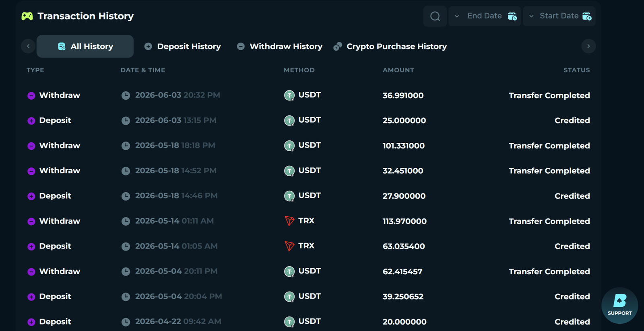Click the clock icon for 2026-06-03 13:15 PM
This screenshot has width=644, height=331.
click(126, 121)
